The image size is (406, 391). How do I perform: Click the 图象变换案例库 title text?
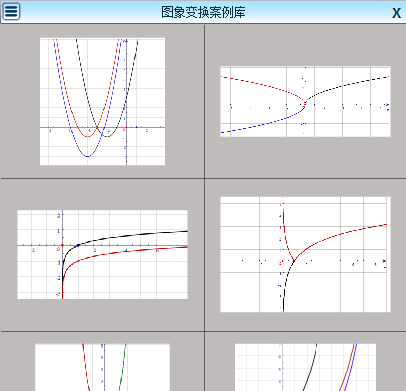(203, 12)
